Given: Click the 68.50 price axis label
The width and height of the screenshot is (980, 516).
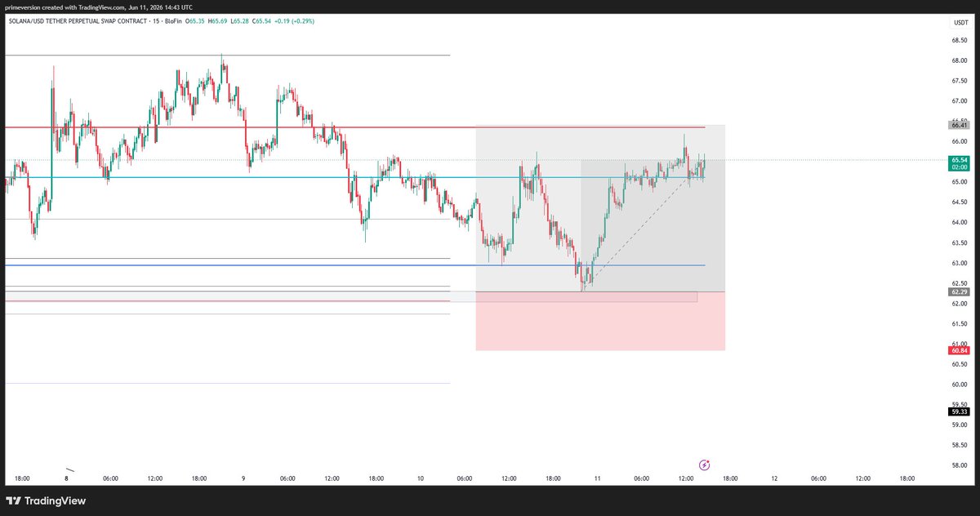Looking at the screenshot, I should click(960, 40).
